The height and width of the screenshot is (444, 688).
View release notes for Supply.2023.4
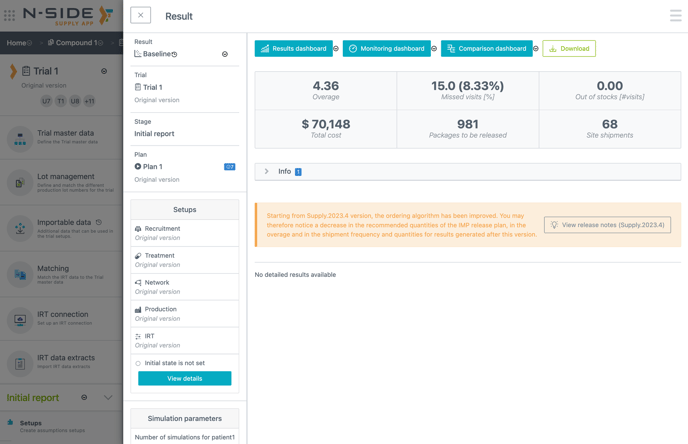coord(607,225)
